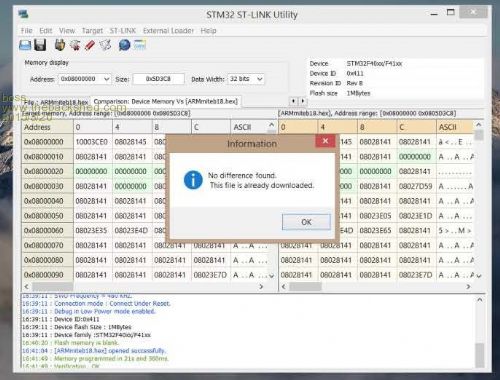Open the Target menu
500x380 pixels.
click(92, 31)
